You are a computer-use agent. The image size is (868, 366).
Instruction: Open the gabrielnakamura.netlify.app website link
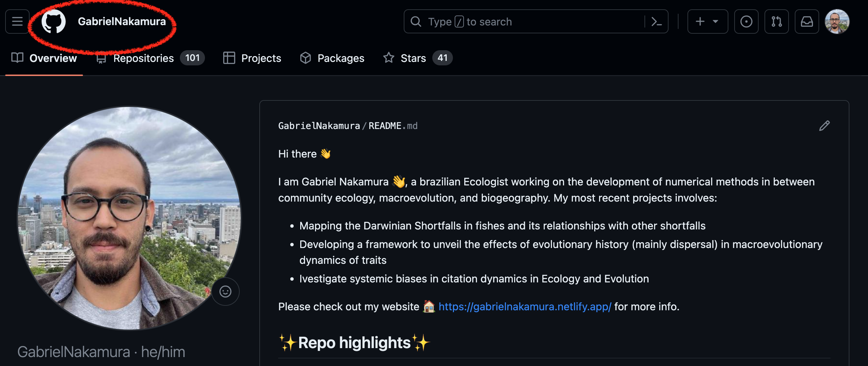(x=525, y=306)
